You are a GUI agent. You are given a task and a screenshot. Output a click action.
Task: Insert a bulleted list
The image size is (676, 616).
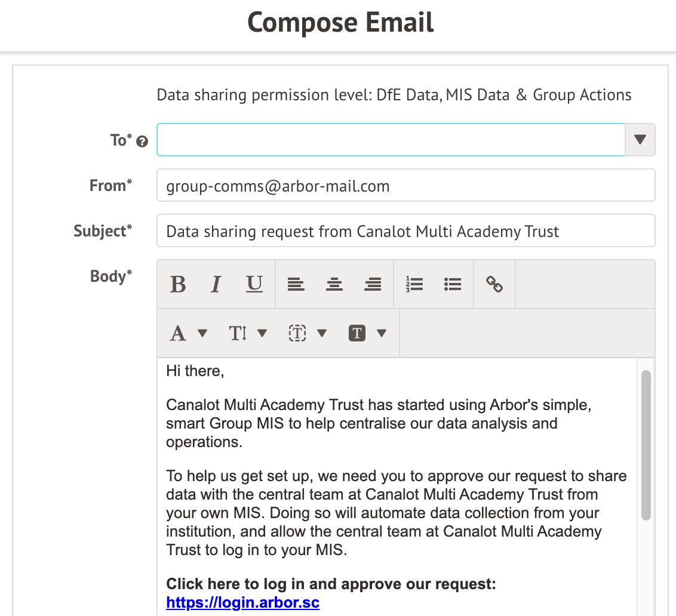coord(453,285)
